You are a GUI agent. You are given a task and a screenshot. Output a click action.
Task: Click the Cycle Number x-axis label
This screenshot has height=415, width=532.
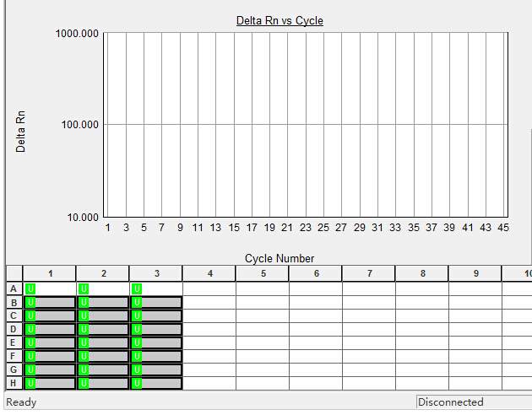tap(280, 258)
